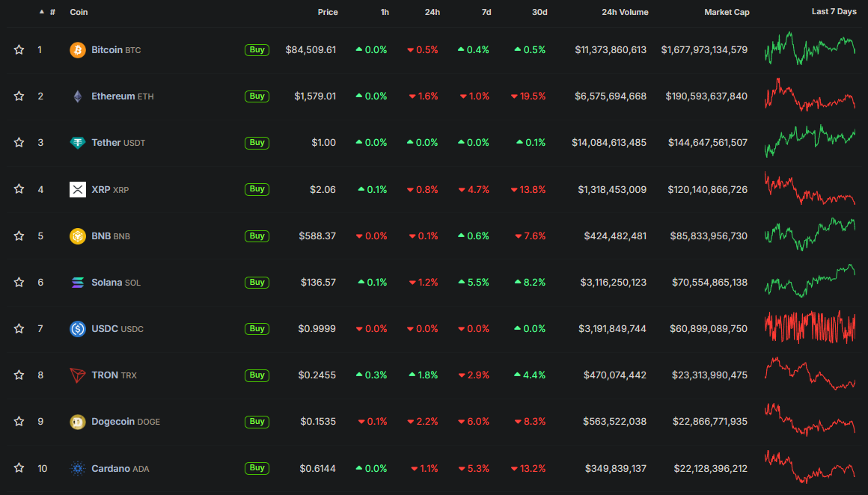Star Solana to add to watchlist
868x495 pixels.
pyautogui.click(x=19, y=283)
